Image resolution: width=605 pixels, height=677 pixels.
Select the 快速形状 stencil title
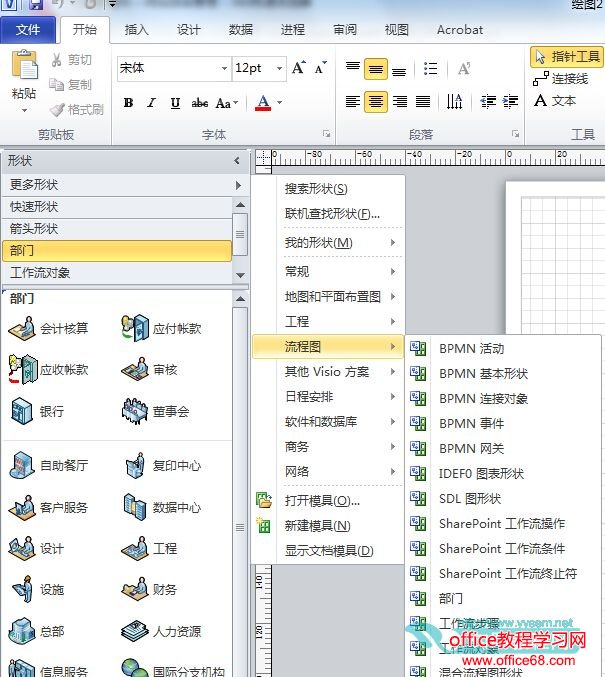pos(117,207)
